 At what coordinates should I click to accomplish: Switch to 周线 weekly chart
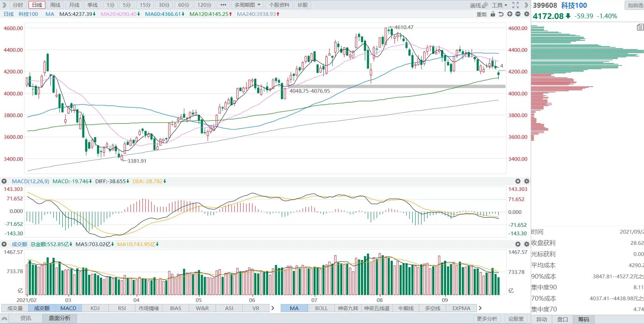click(55, 5)
